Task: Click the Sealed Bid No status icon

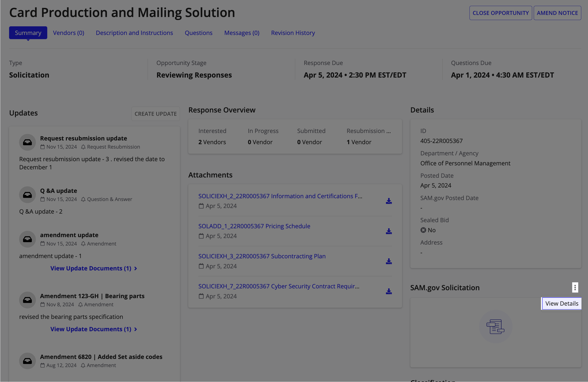Action: pos(423,230)
